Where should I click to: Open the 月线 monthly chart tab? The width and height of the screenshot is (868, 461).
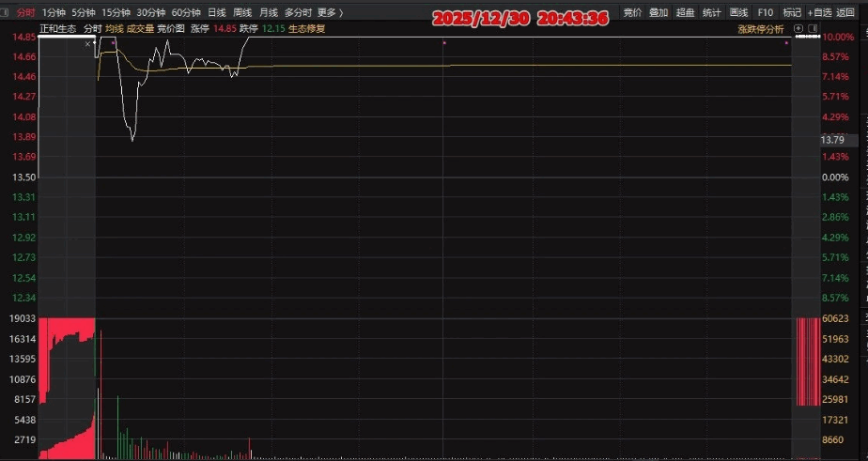coord(269,12)
